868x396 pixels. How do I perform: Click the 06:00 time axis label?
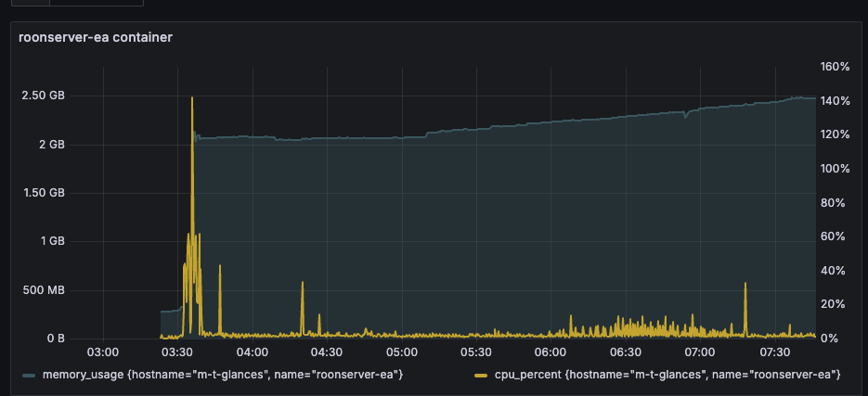[x=551, y=351]
